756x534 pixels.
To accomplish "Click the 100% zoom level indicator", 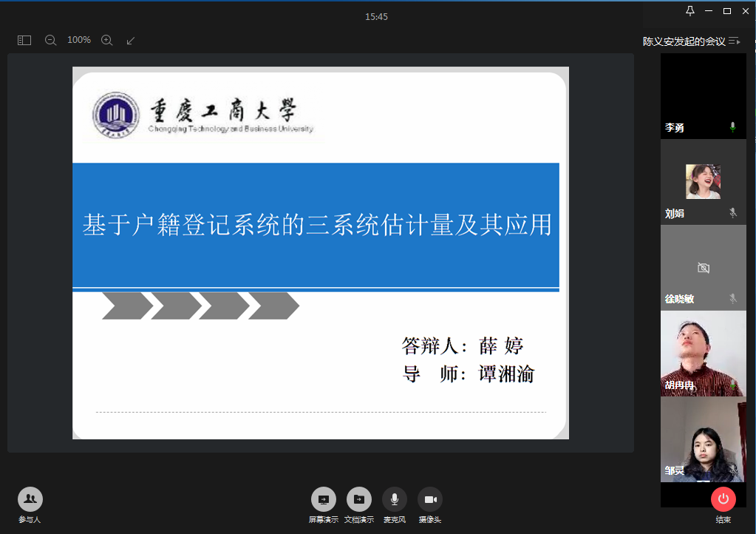I will [79, 40].
